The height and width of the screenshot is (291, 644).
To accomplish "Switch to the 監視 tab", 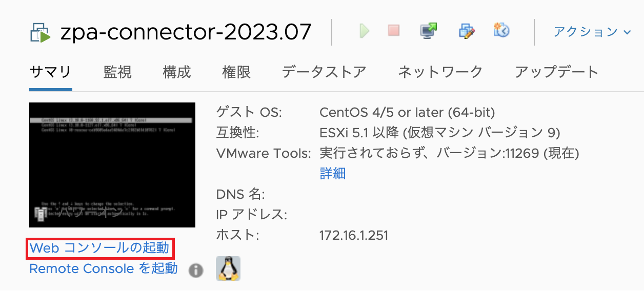I will [117, 72].
